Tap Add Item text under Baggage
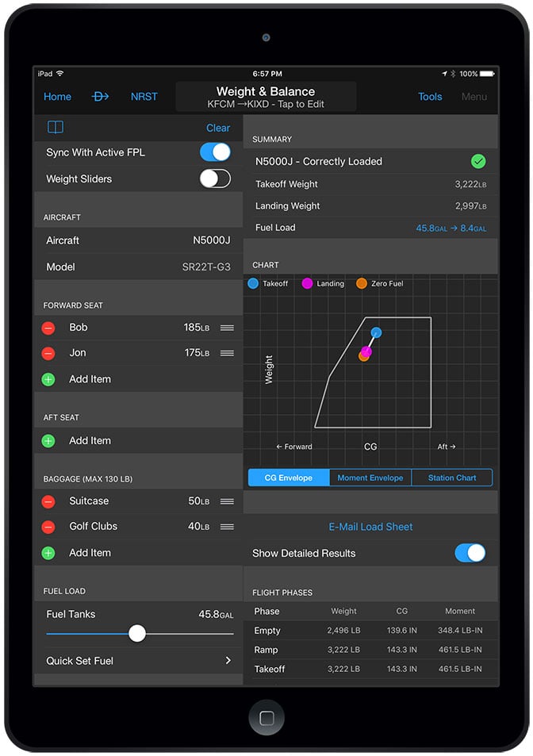533x756 pixels. click(90, 553)
